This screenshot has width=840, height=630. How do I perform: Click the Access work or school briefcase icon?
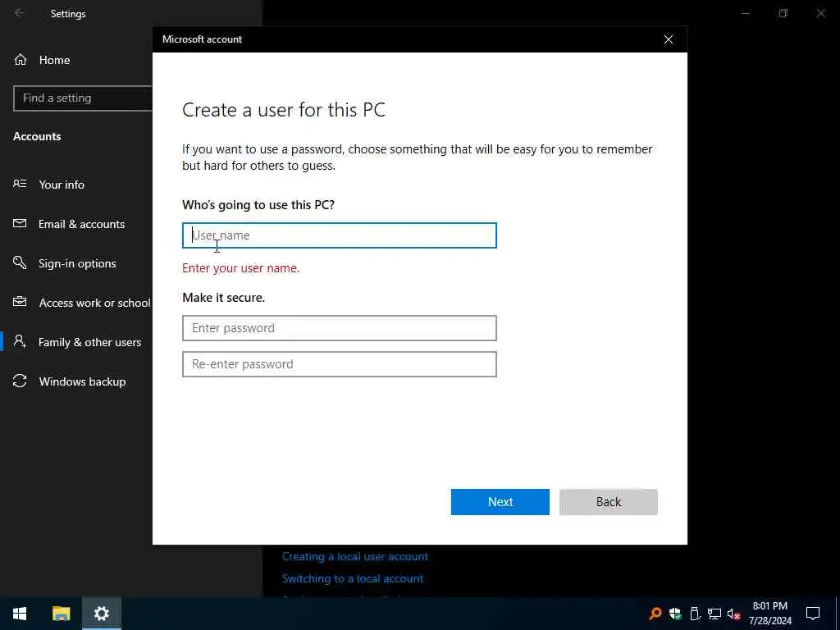point(20,302)
